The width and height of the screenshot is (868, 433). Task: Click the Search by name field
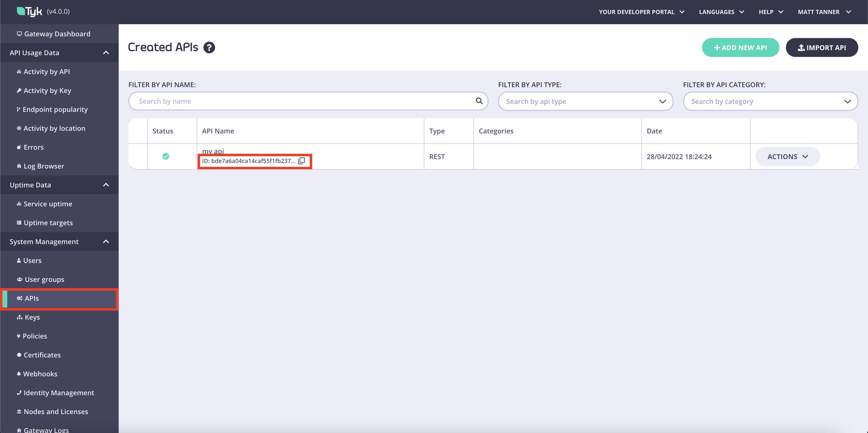(303, 101)
